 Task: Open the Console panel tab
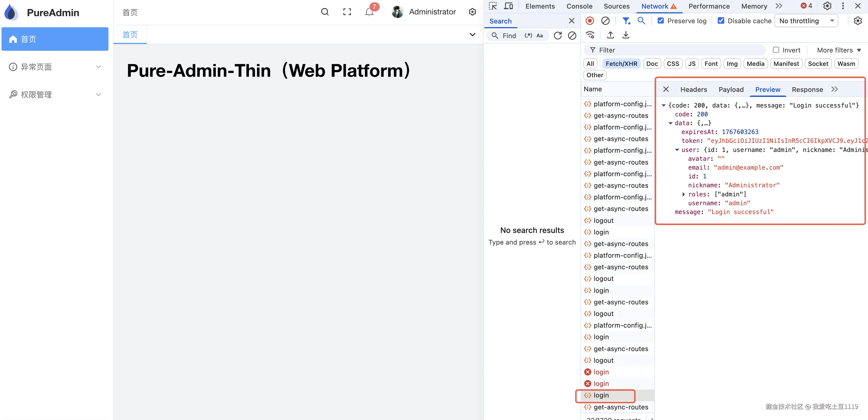(579, 6)
